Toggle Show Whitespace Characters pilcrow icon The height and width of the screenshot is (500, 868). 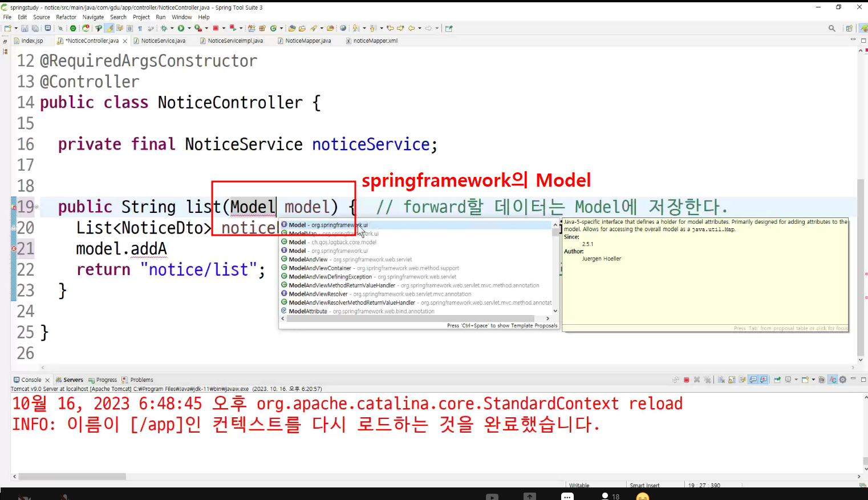click(140, 28)
